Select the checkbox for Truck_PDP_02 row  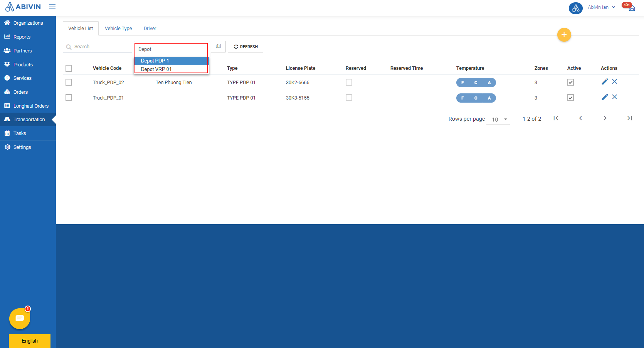click(x=69, y=82)
